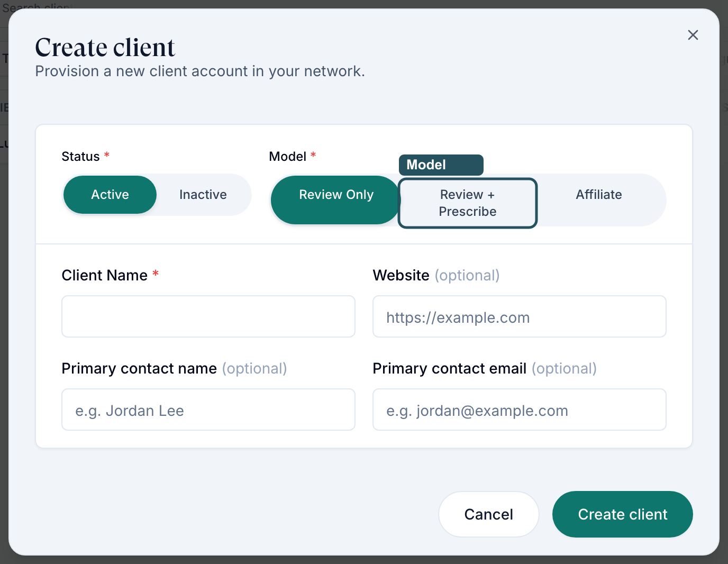This screenshot has width=728, height=564.
Task: Click the 'Create client' dialog heading
Action: [105, 48]
